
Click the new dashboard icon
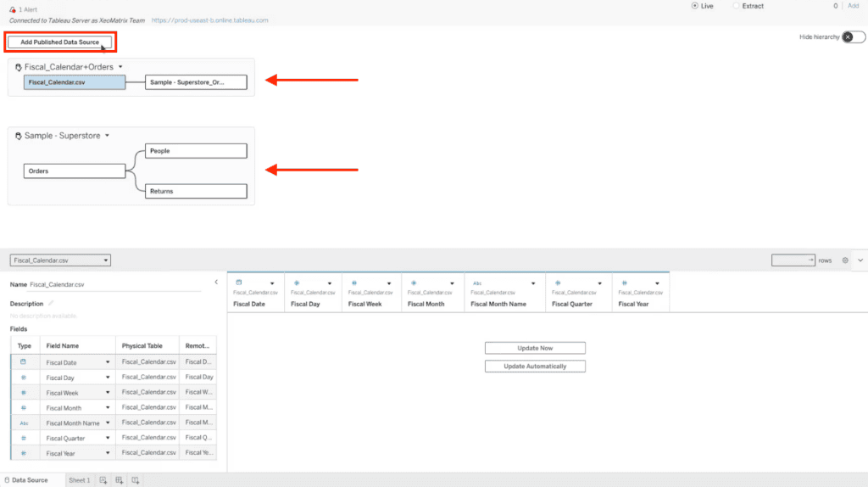[119, 480]
